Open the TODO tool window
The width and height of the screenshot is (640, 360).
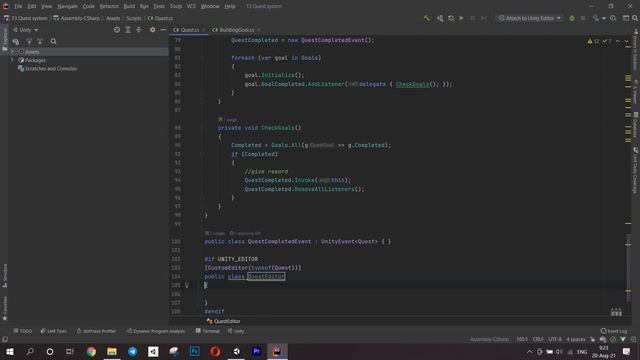(22, 331)
